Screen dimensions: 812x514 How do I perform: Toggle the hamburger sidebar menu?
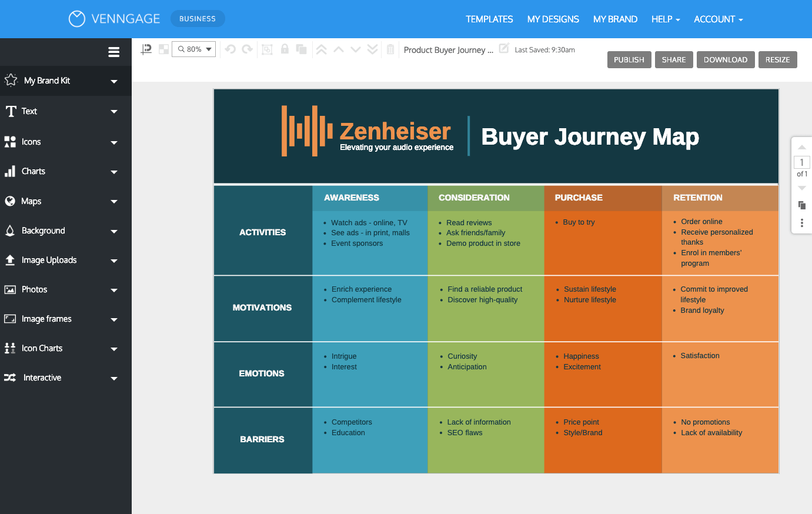[114, 52]
